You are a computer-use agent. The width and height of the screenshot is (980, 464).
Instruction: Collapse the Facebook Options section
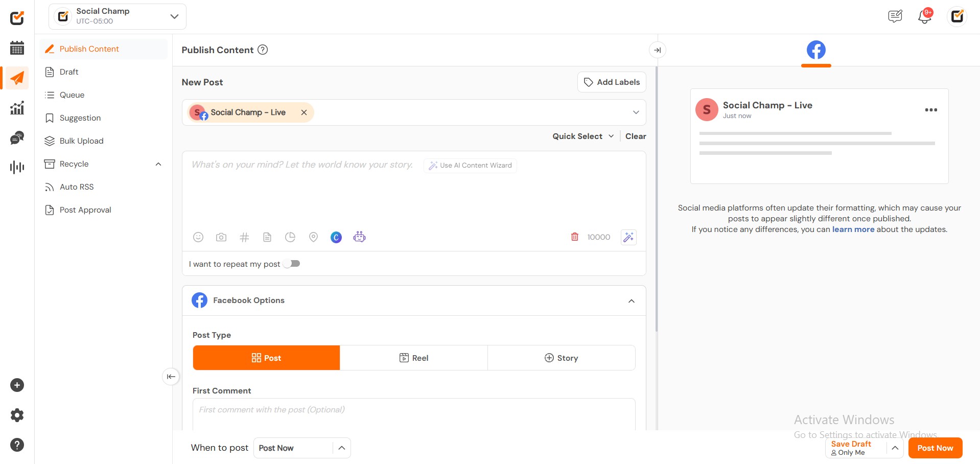(632, 301)
